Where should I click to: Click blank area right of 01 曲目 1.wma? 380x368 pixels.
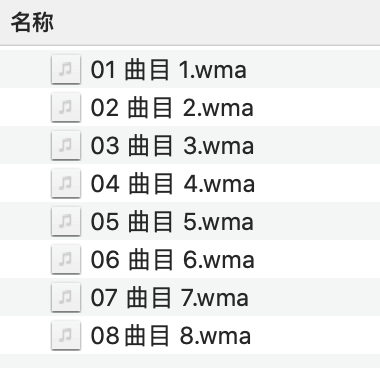[313, 69]
